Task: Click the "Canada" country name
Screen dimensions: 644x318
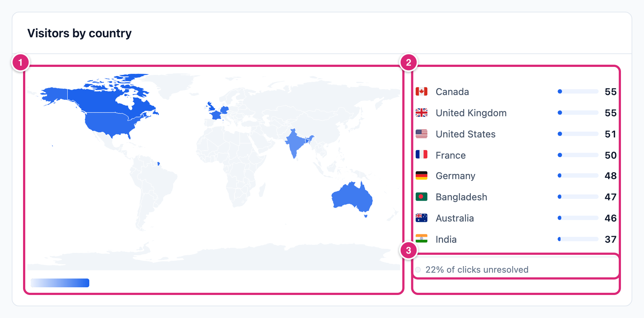Action: pyautogui.click(x=452, y=92)
